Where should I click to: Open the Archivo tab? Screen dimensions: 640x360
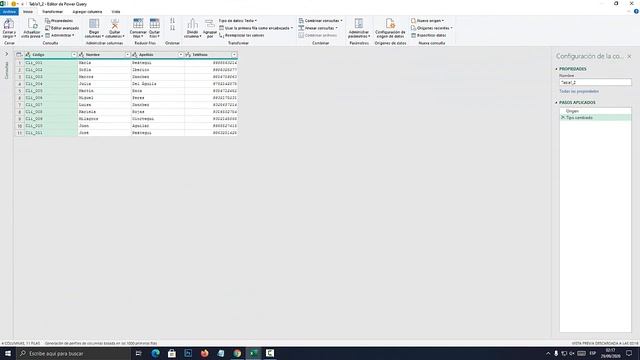tap(9, 12)
